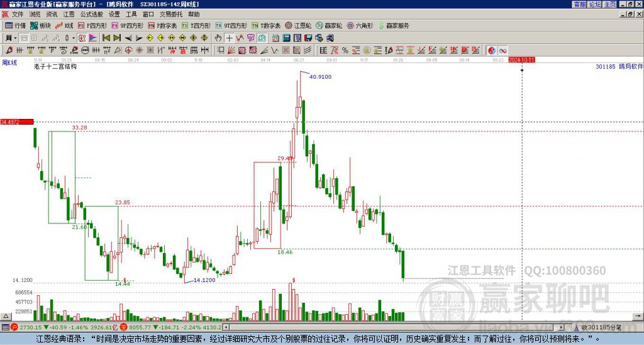Click the red zigzag line tool
The height and width of the screenshot is (345, 644).
(240, 38)
